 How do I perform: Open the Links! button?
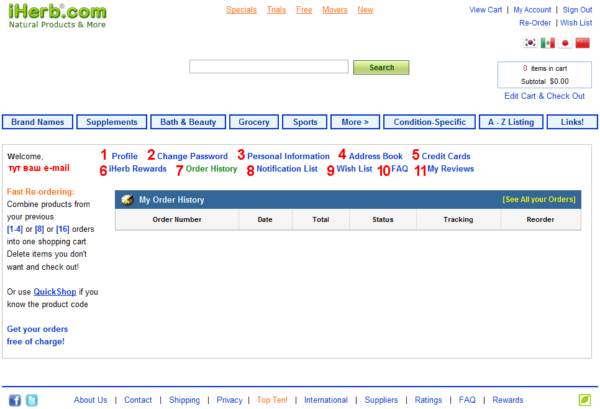(572, 122)
